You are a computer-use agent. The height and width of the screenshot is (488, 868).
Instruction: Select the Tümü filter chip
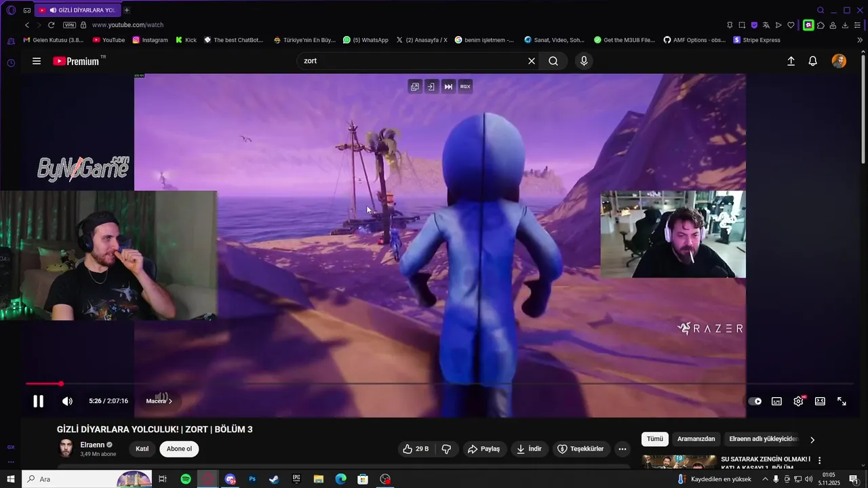coord(654,439)
